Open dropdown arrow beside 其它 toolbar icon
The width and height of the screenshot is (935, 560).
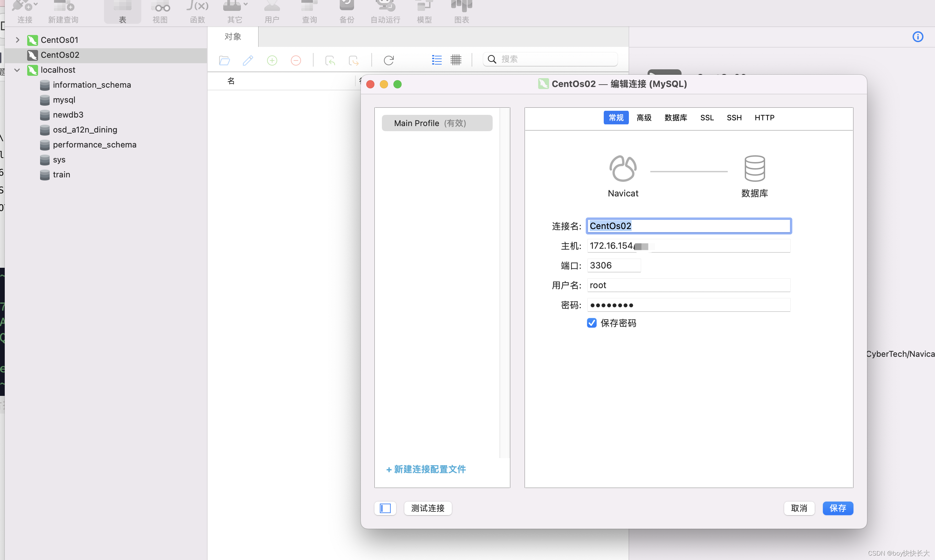246,4
